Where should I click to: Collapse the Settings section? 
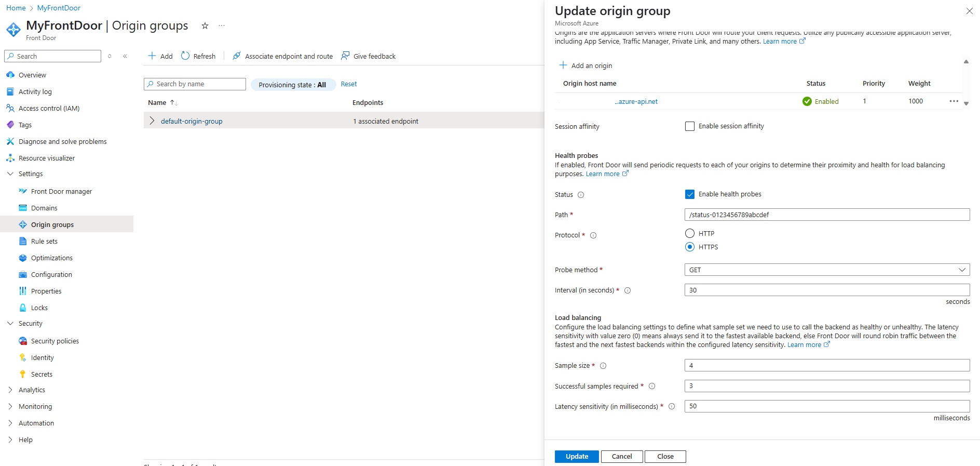(10, 174)
